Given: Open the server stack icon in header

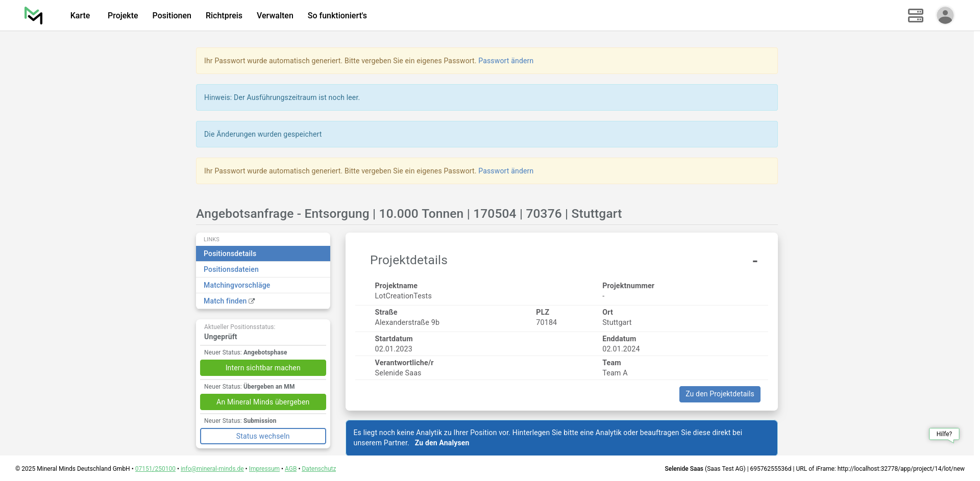Looking at the screenshot, I should (x=915, y=15).
